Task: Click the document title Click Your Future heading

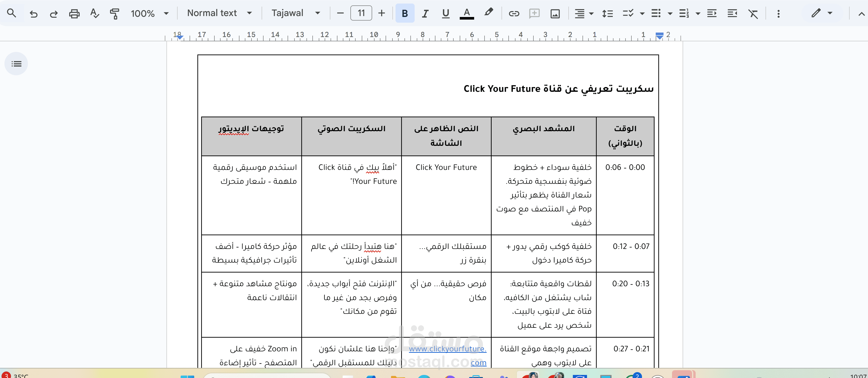Action: (558, 88)
